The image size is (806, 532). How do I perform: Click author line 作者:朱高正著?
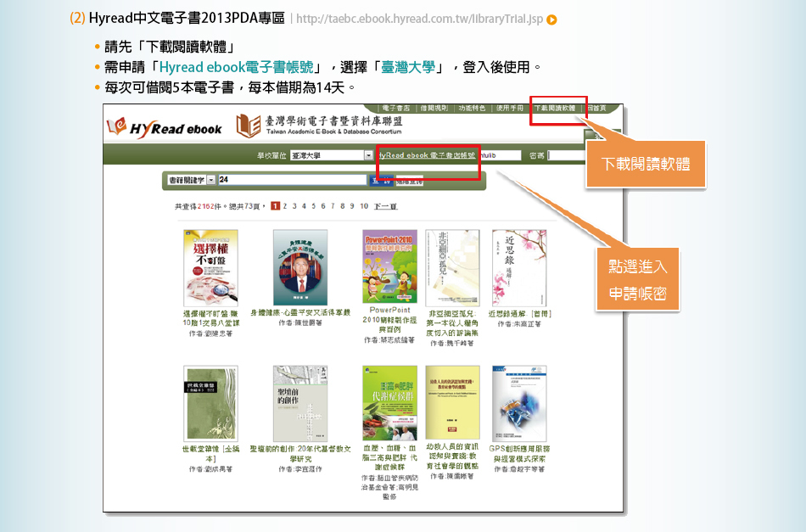pos(519,324)
